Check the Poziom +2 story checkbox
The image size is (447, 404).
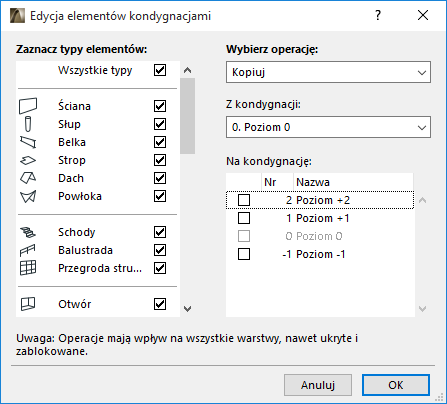coord(244,200)
